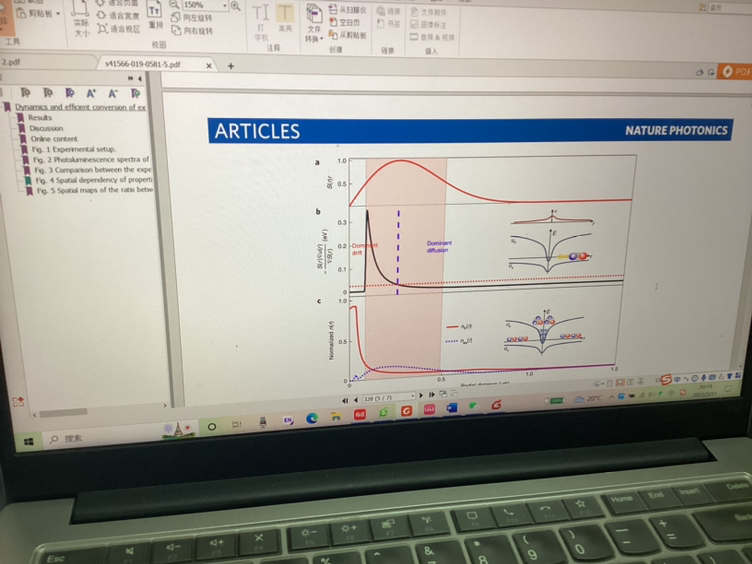Viewport: 752px width, 564px height.
Task: Expand the system tray hidden icons arrow
Action: [611, 398]
